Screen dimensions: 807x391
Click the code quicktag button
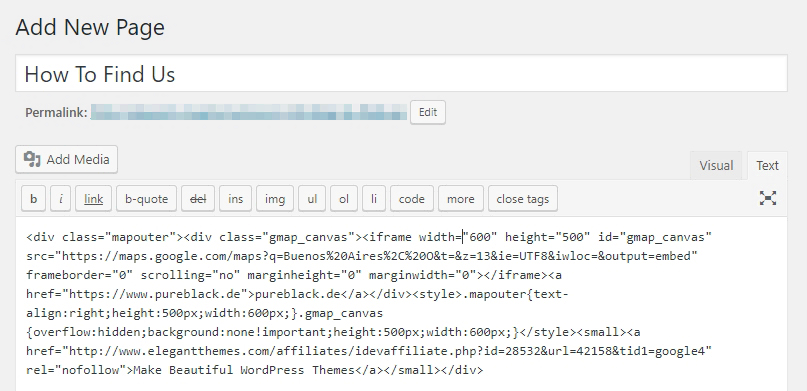[x=412, y=199]
